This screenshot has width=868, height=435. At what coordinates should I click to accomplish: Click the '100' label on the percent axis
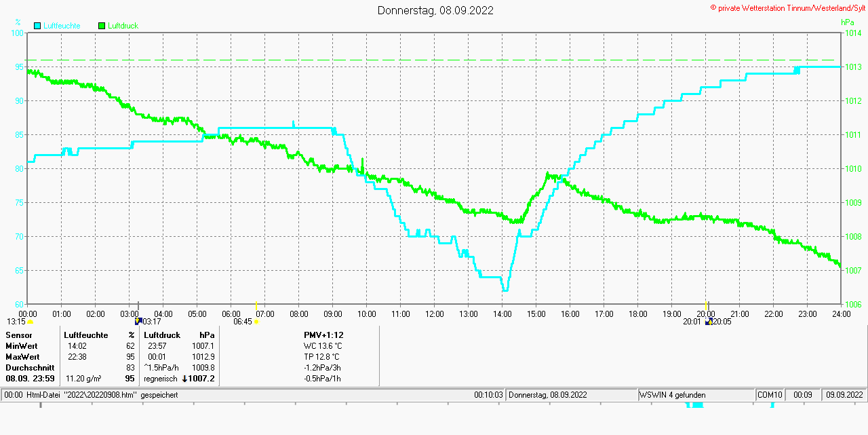[x=17, y=33]
